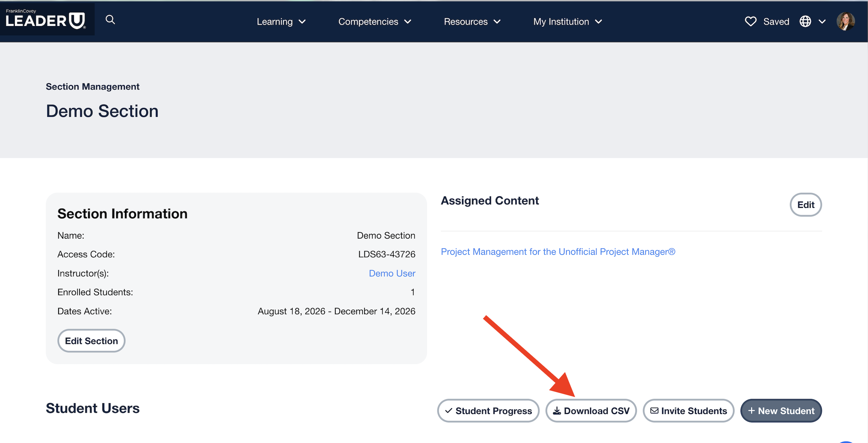Click the Demo Section page title

[x=102, y=111]
